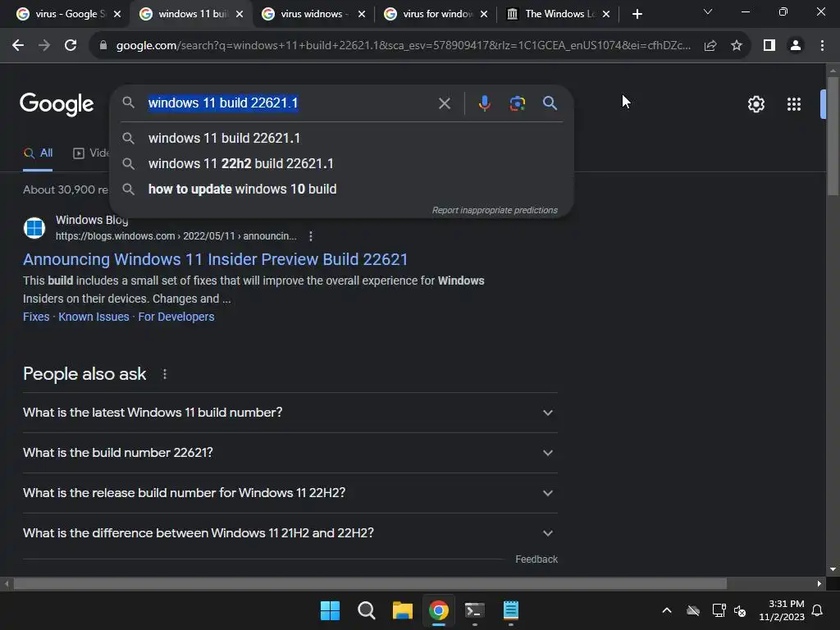View site information lock icon
This screenshot has height=630, width=840.
pyautogui.click(x=103, y=46)
